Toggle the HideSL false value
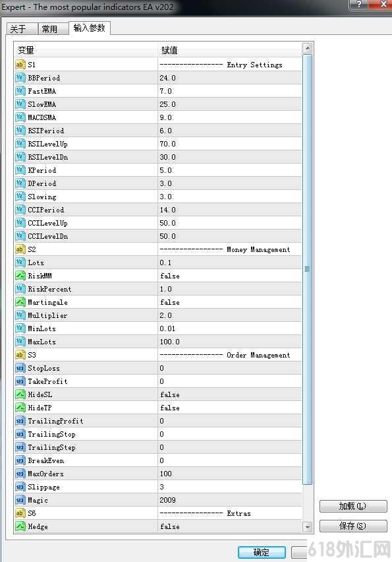392x562 pixels. pos(229,394)
